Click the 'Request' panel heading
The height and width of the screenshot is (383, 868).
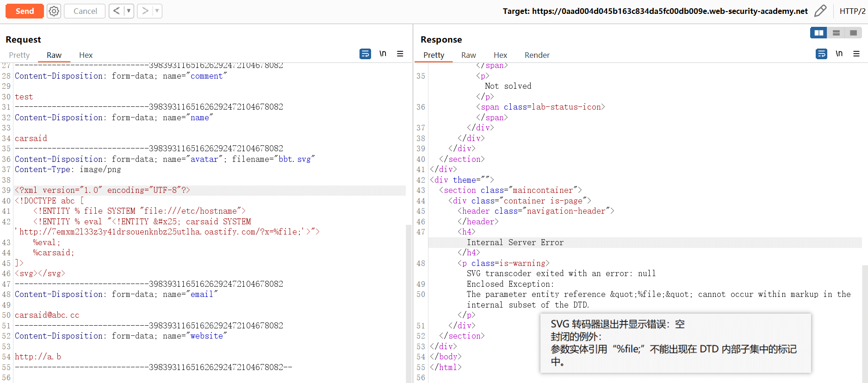point(24,39)
